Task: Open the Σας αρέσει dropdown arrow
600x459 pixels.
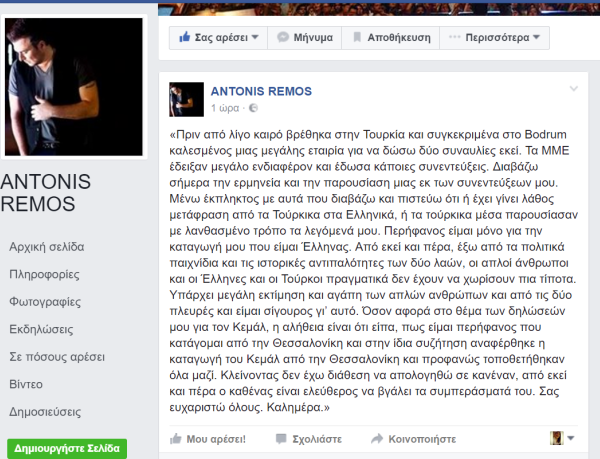Action: (255, 37)
